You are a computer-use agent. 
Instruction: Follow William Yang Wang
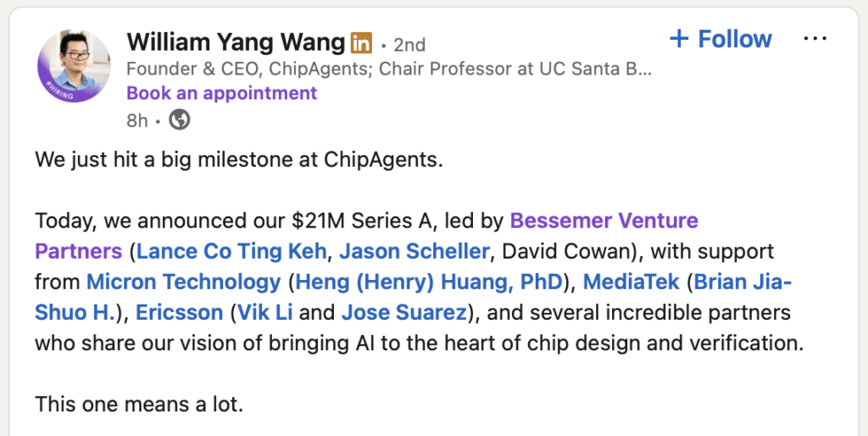(733, 39)
